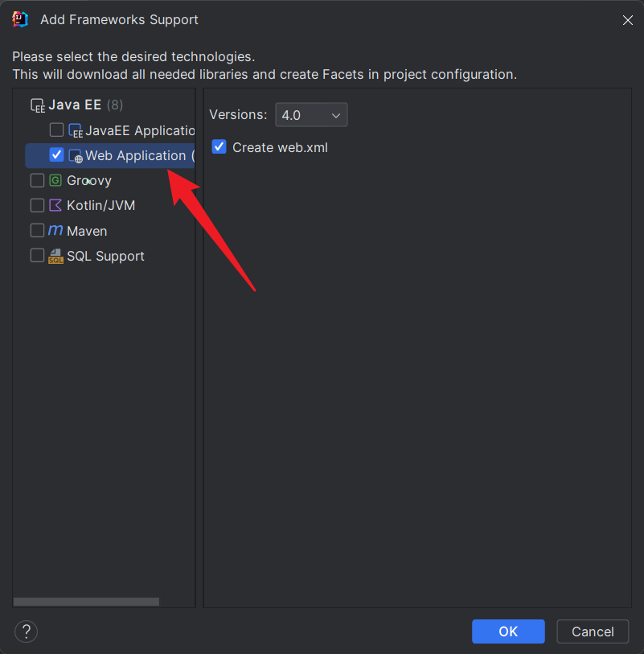Enable the Groovy framework checkbox
The width and height of the screenshot is (644, 654).
37,181
